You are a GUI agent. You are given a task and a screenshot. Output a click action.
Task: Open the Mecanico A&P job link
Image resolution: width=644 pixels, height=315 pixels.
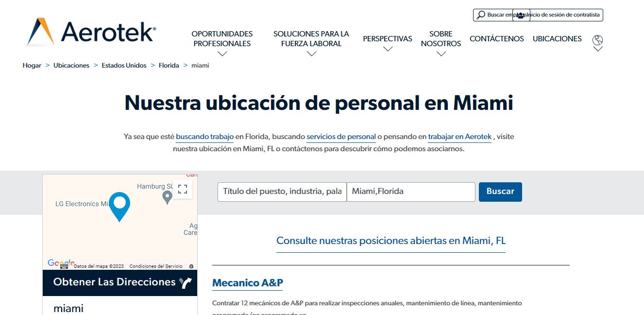tap(248, 283)
